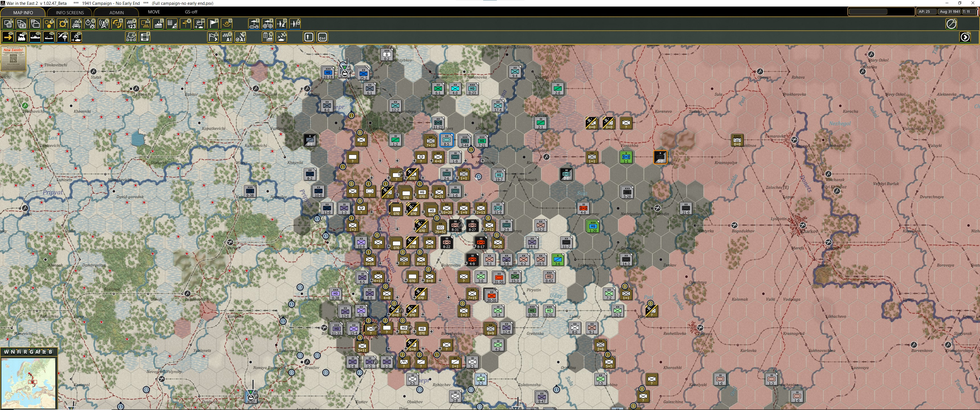Screen dimensions: 980x410
Task: Click the bomber with crosshairs Y icon
Action: pos(268,24)
